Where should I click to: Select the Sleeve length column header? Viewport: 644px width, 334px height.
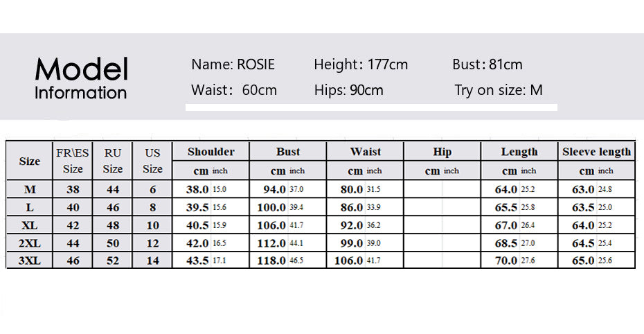point(596,152)
